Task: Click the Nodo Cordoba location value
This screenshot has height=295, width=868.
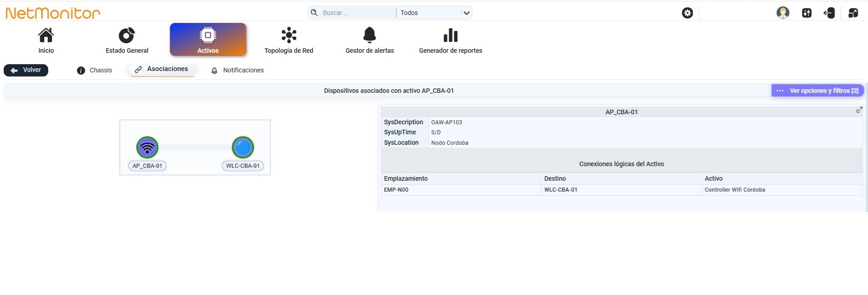Action: 450,143
